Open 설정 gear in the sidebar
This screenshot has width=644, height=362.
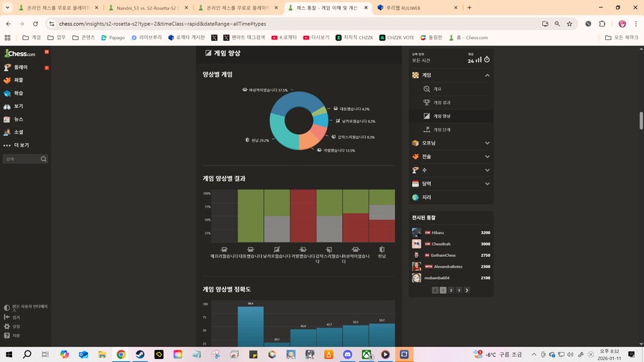tap(12, 326)
